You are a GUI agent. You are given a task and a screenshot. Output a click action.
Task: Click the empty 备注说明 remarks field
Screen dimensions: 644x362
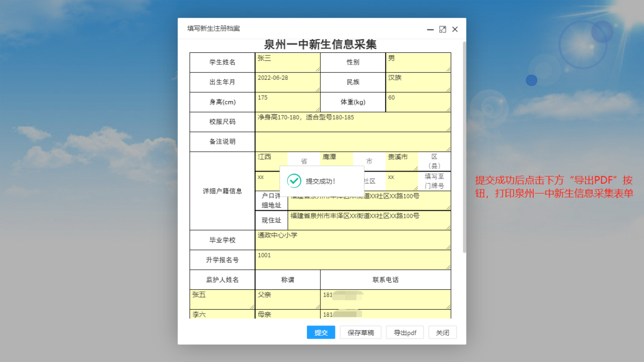[x=353, y=142]
